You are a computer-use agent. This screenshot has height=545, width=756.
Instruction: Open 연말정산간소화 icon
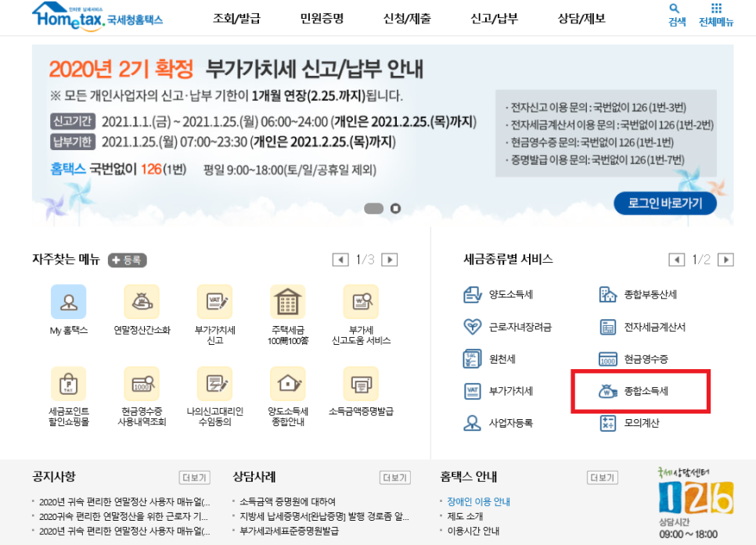142,302
